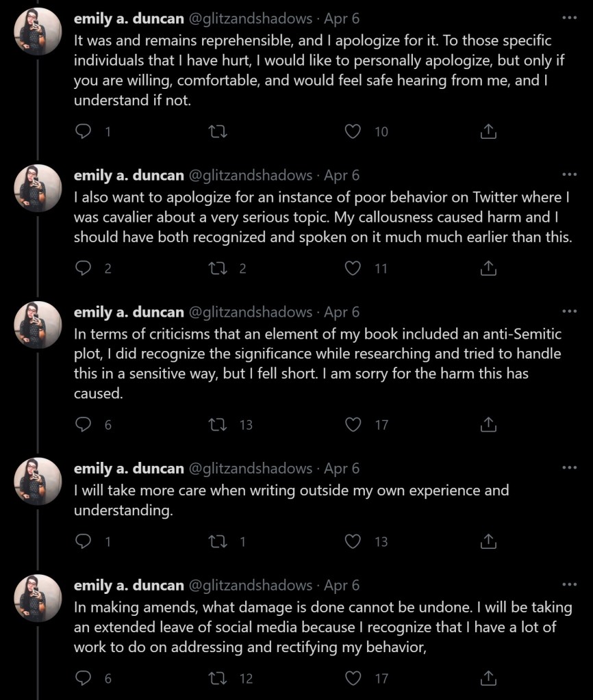Screen dimensions: 593x700
Task: Open @glitzandshadows handle on first tweet
Action: click(250, 18)
